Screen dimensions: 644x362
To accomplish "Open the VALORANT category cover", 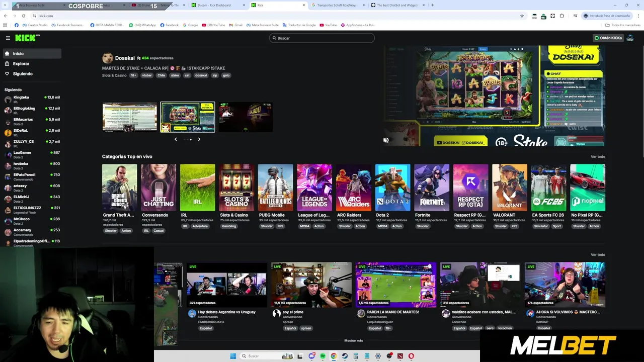I will [510, 188].
